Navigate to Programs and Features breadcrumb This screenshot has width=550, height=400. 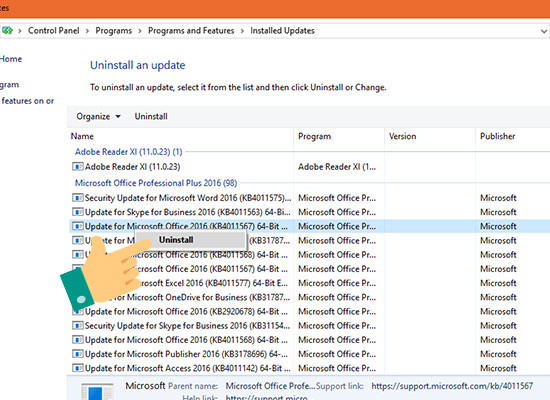191,31
